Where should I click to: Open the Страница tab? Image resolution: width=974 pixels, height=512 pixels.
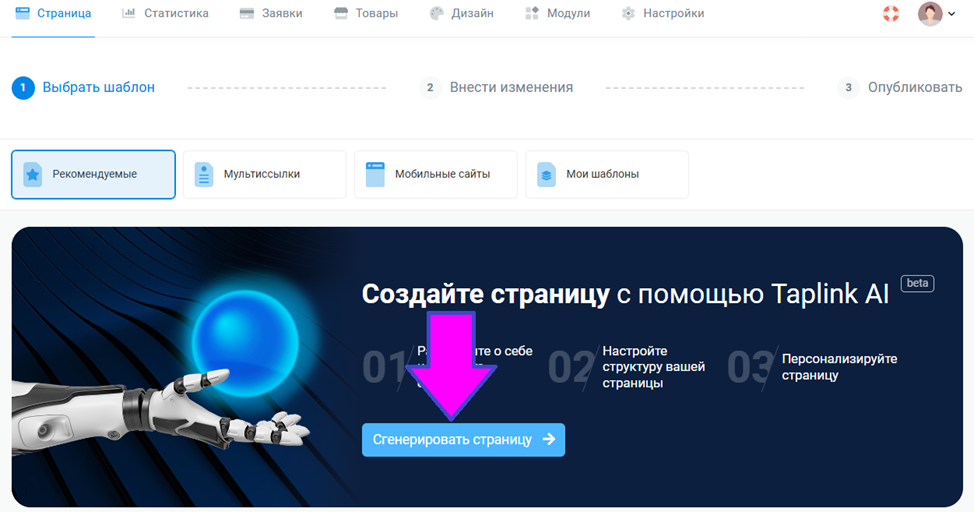[53, 13]
